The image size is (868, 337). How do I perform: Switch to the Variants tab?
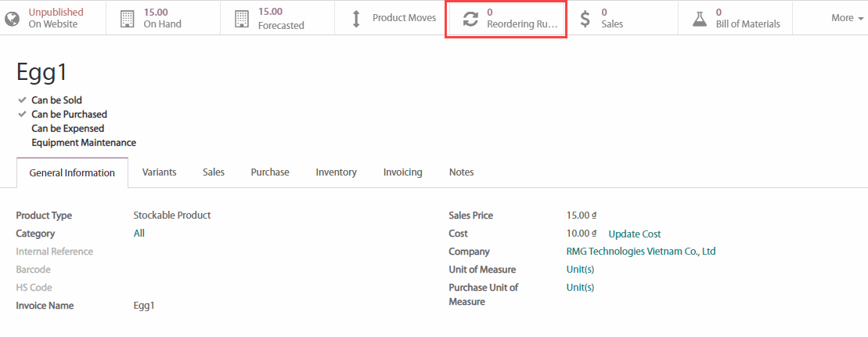[159, 172]
